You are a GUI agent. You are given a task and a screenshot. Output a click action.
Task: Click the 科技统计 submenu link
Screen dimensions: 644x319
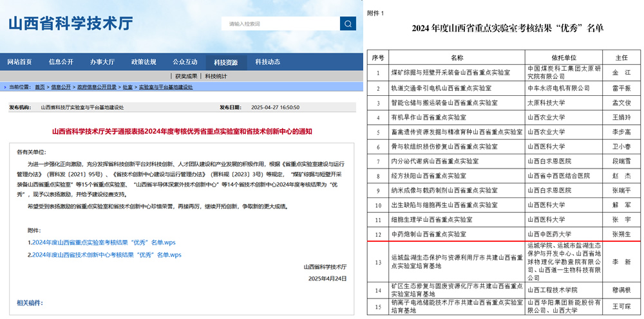point(216,77)
